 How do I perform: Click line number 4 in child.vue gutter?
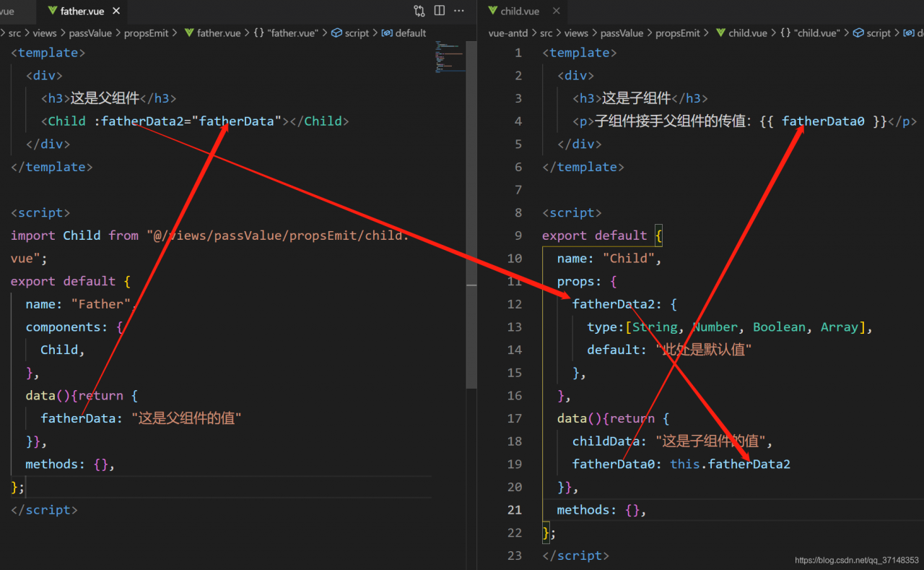(518, 121)
